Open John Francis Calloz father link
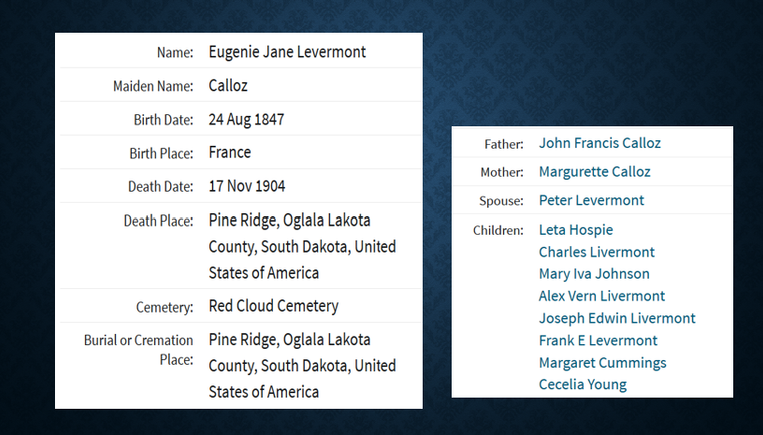 [599, 143]
